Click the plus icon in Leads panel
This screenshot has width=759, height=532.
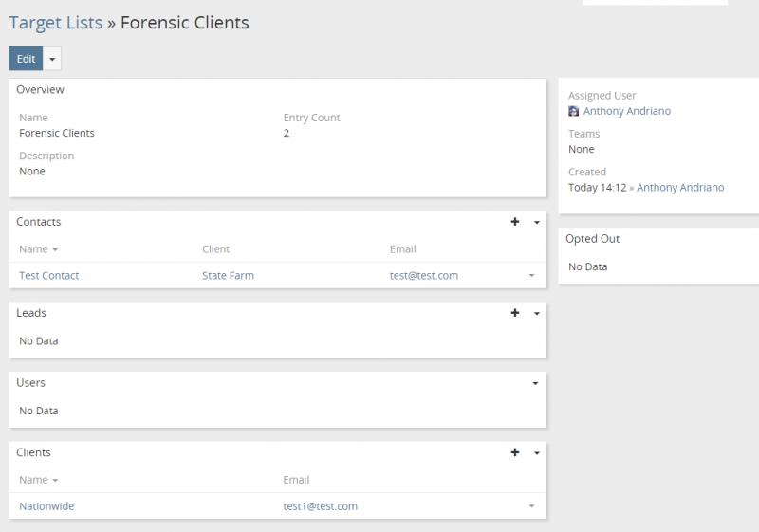pos(515,313)
